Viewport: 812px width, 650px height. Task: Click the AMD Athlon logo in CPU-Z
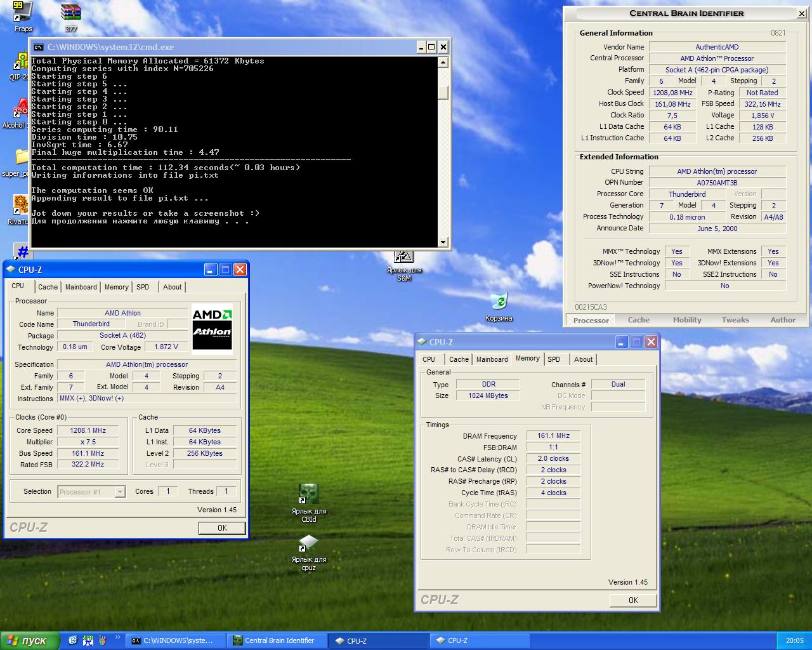pos(212,328)
